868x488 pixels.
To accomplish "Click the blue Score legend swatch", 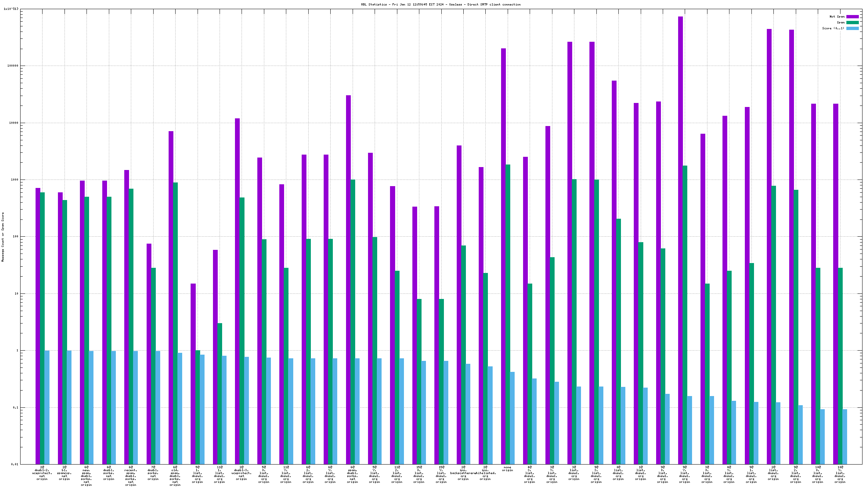I will [x=852, y=28].
